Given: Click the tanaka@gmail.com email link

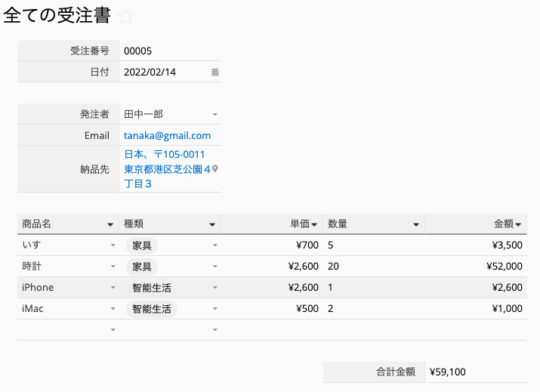Looking at the screenshot, I should click(167, 136).
